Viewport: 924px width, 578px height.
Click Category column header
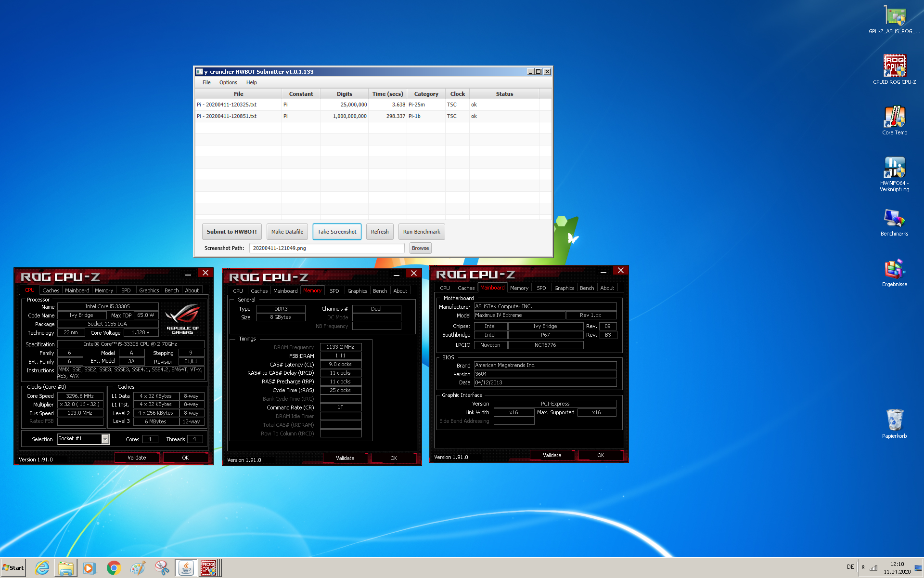426,94
